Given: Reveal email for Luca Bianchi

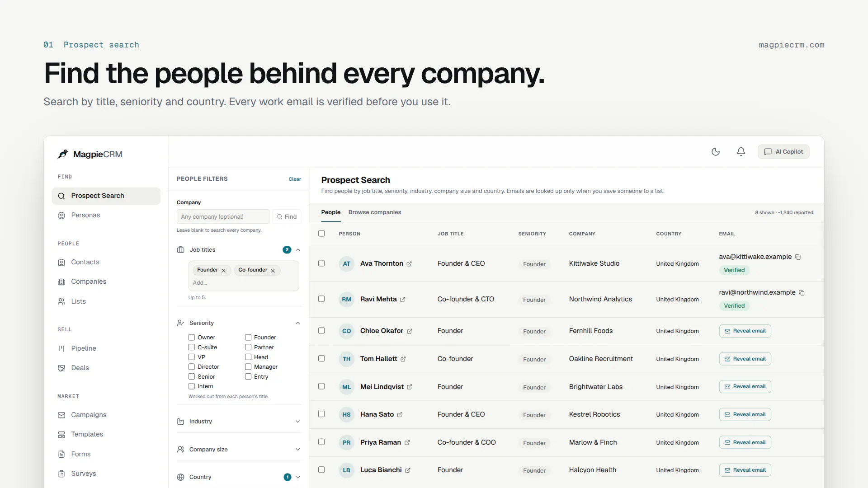Looking at the screenshot, I should pos(745,470).
